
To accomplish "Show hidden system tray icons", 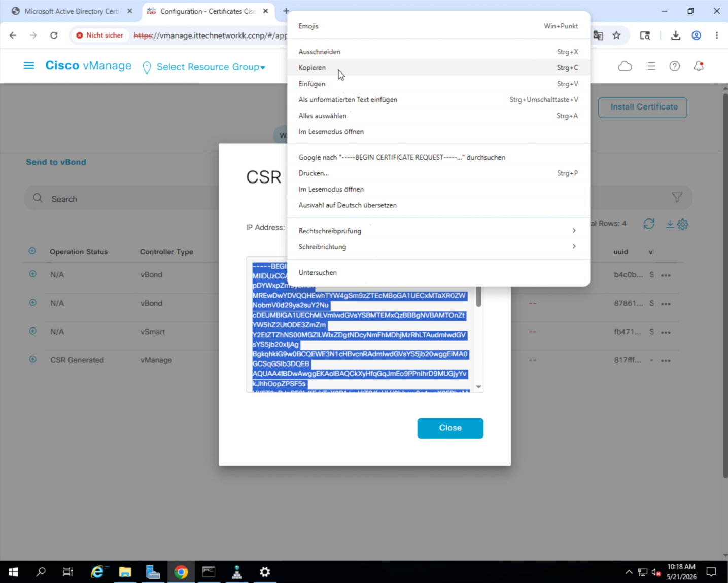I will click(629, 572).
